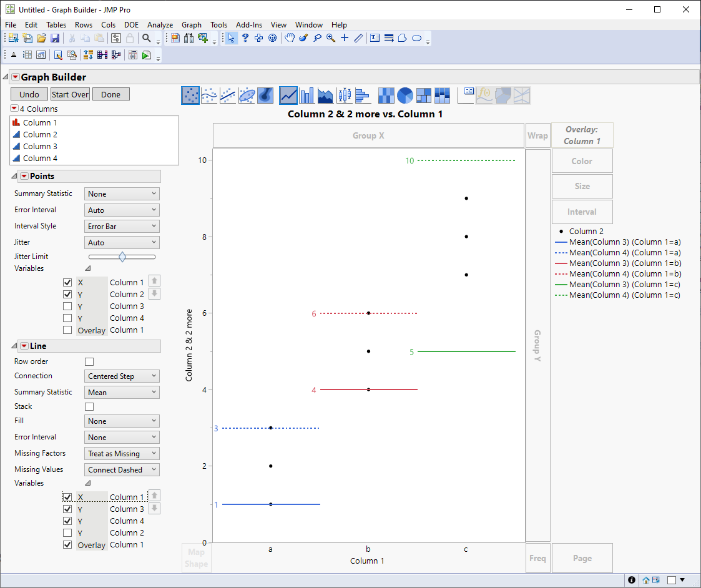Select the Points element icon
Image resolution: width=701 pixels, height=588 pixels.
(190, 96)
